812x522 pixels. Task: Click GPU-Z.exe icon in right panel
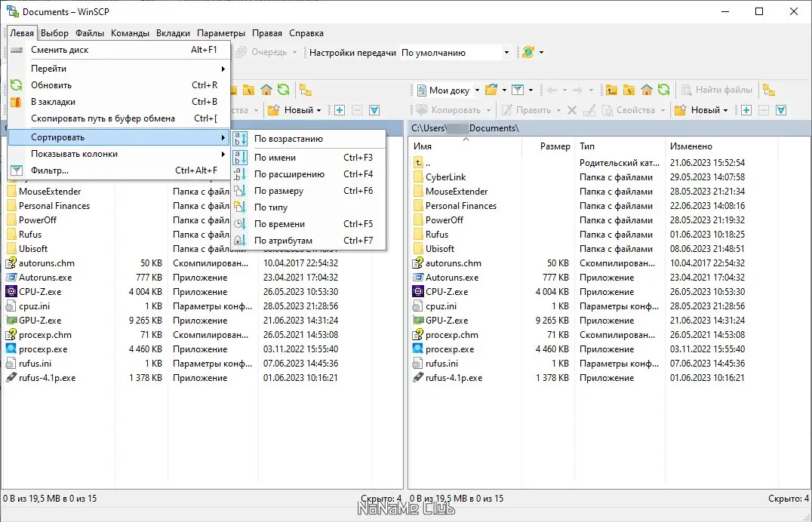[x=418, y=321]
